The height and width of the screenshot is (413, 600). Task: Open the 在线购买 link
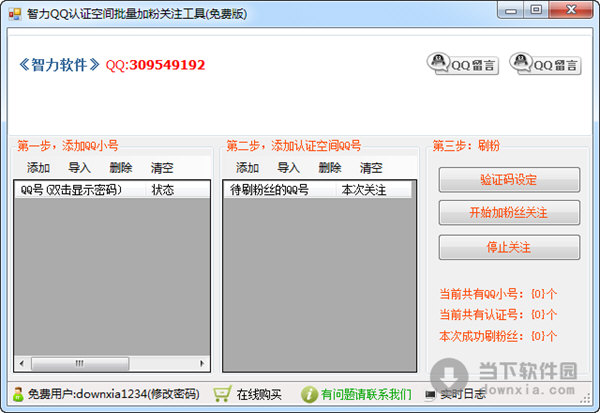pos(259,394)
